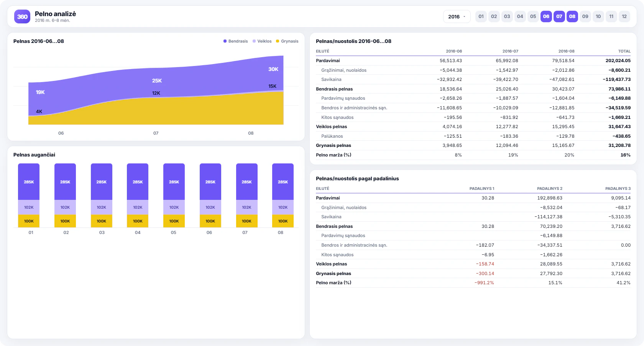Viewport: 644px width, 346px height.
Task: Select the value 25,026.40
Action: pyautogui.click(x=507, y=89)
